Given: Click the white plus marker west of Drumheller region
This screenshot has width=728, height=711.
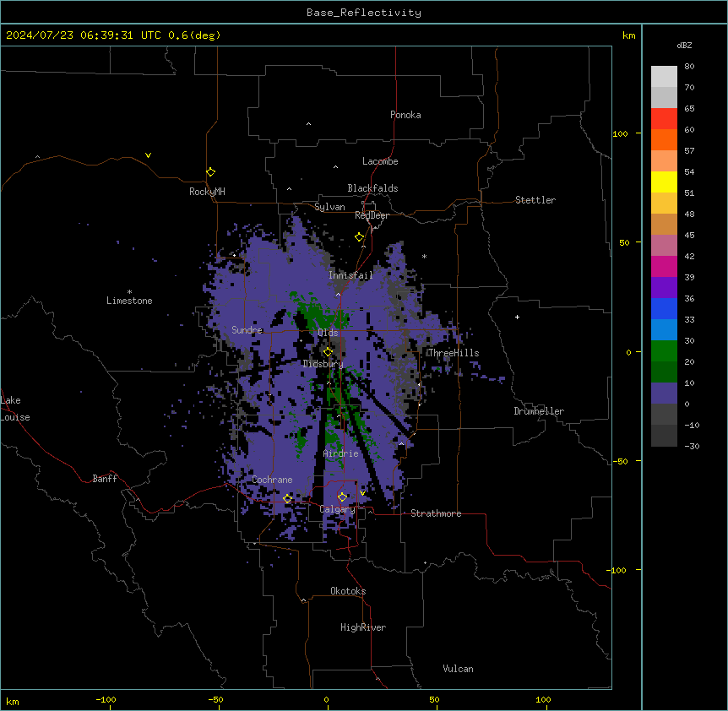Looking at the screenshot, I should (517, 317).
